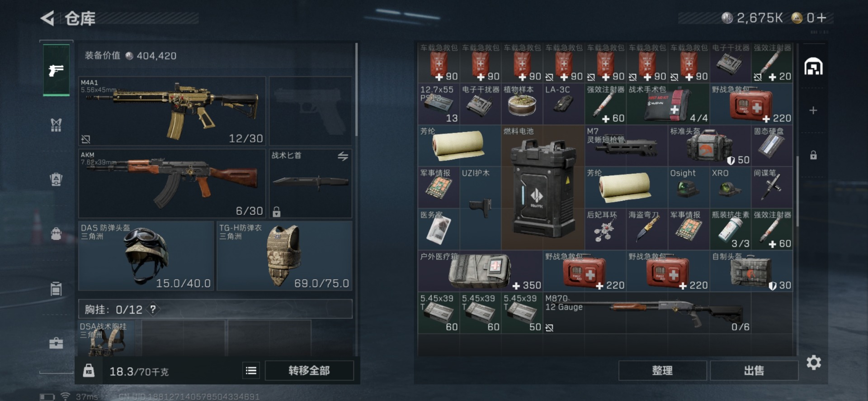
Task: Click the stash home icon on right
Action: (813, 67)
